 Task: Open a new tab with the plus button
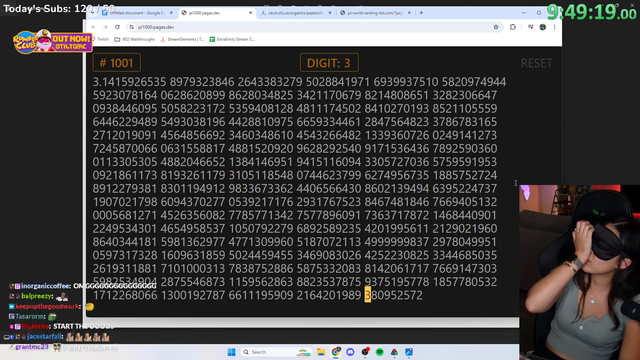tap(421, 13)
